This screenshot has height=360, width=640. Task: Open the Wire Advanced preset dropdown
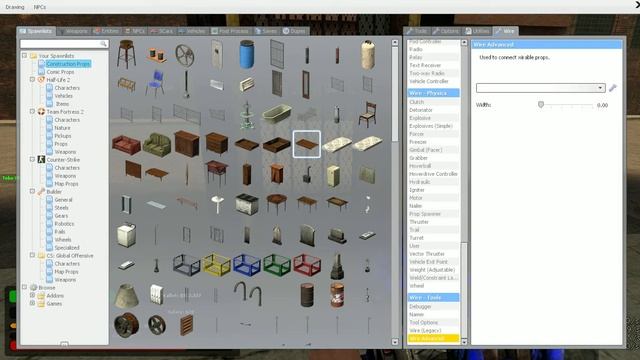(x=540, y=88)
